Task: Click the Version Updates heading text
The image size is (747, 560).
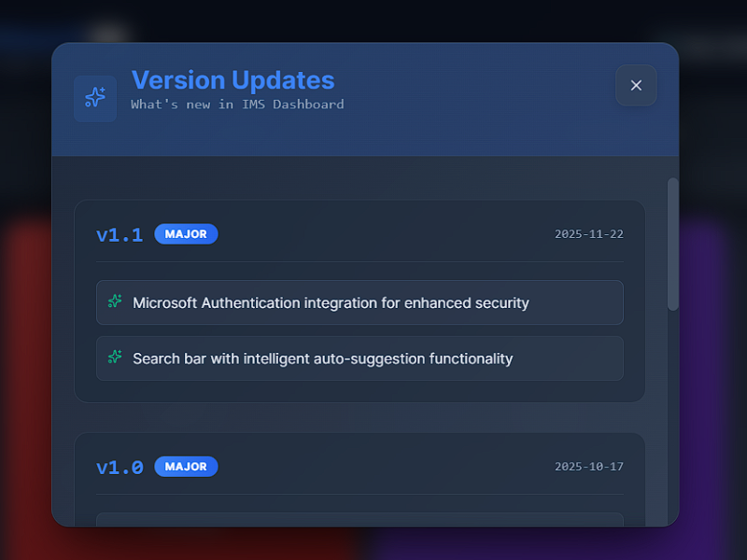Action: click(x=233, y=80)
